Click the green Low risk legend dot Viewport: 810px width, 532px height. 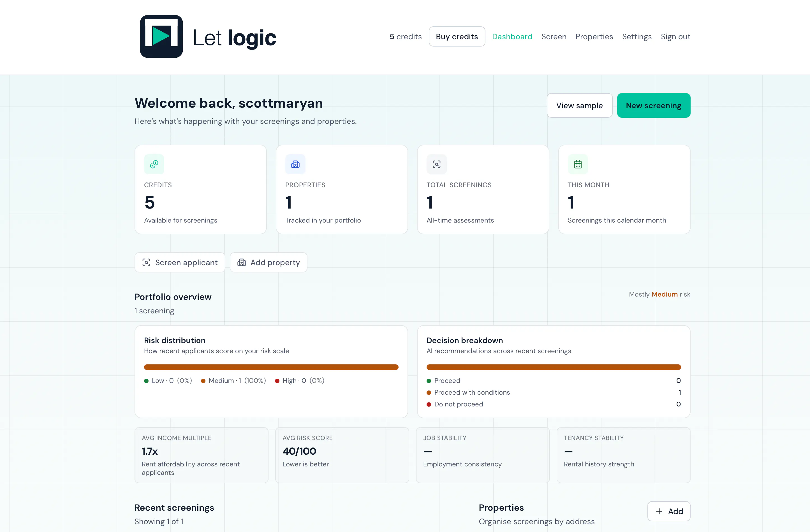pos(146,381)
